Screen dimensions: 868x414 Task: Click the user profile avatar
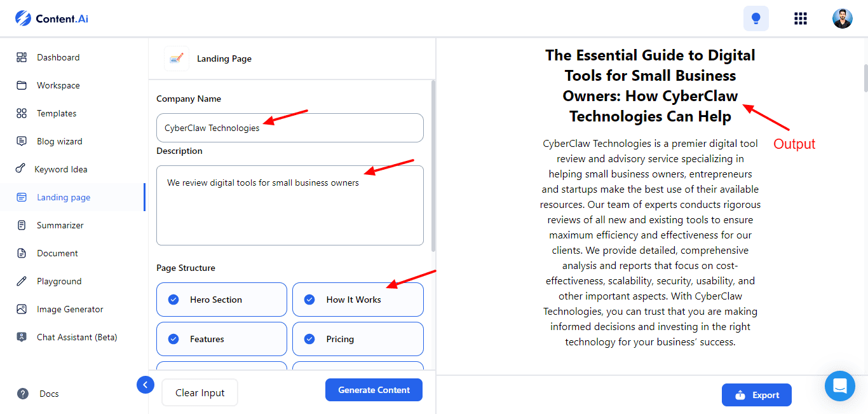(x=842, y=18)
